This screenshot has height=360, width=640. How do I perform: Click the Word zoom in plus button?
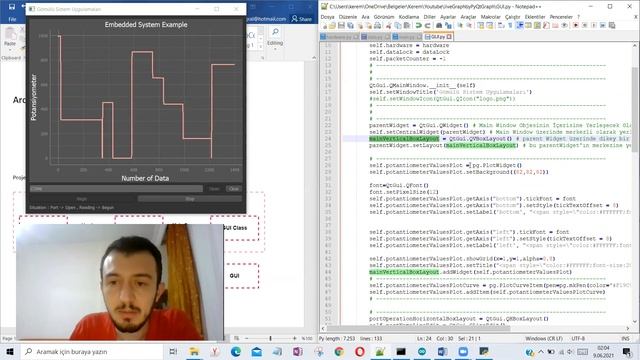[294, 338]
